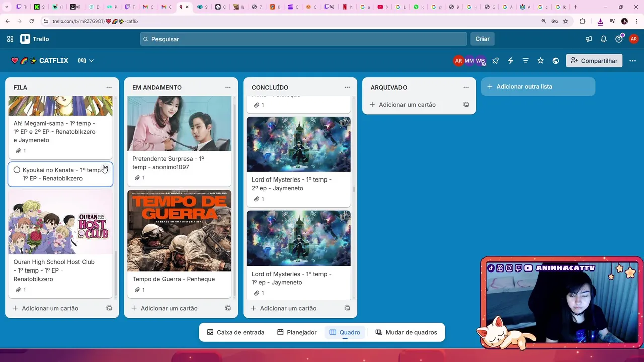Open the red AR board member avatar
The height and width of the screenshot is (362, 644).
[458, 61]
